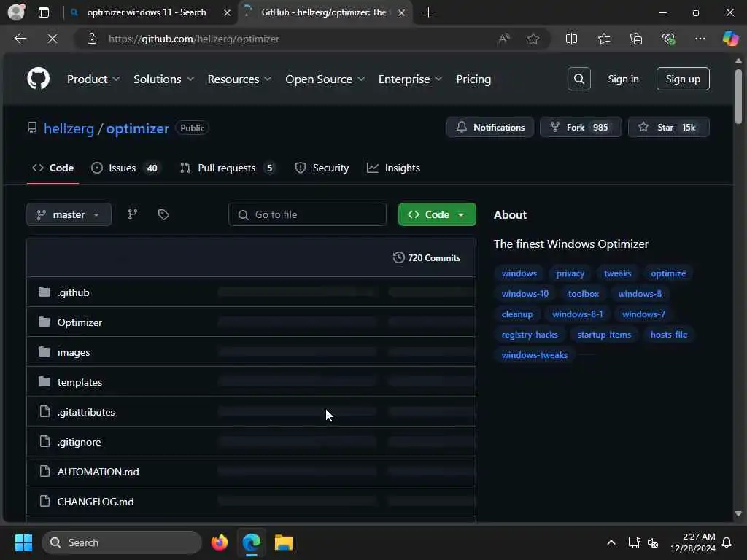Toggle Edge split screen icon
The width and height of the screenshot is (747, 560).
tap(571, 39)
